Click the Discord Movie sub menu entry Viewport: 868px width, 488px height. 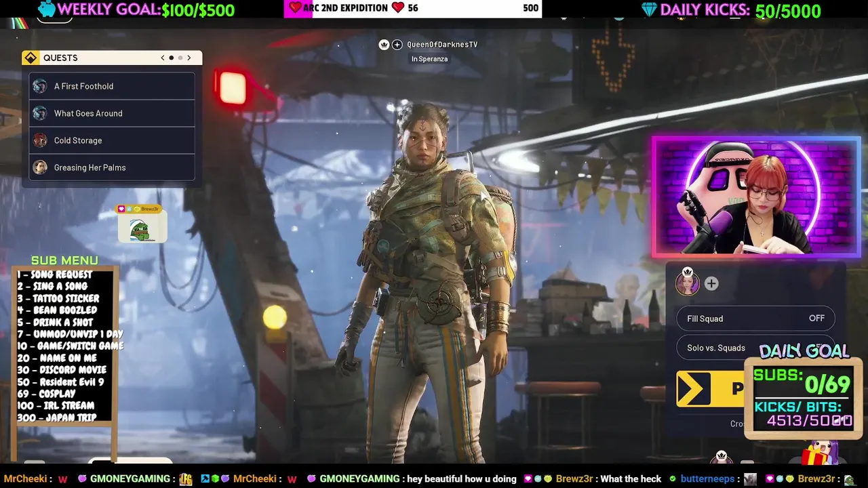point(62,370)
